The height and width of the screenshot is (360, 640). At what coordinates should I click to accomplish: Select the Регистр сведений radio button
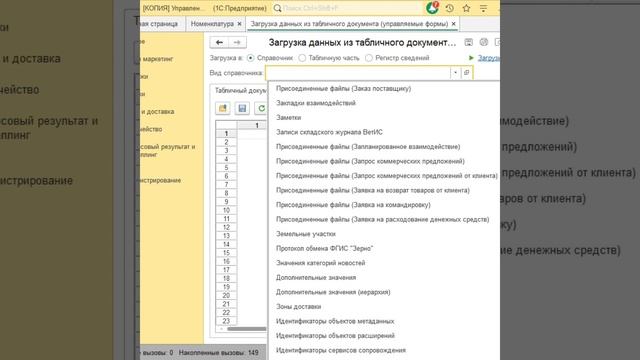point(369,58)
